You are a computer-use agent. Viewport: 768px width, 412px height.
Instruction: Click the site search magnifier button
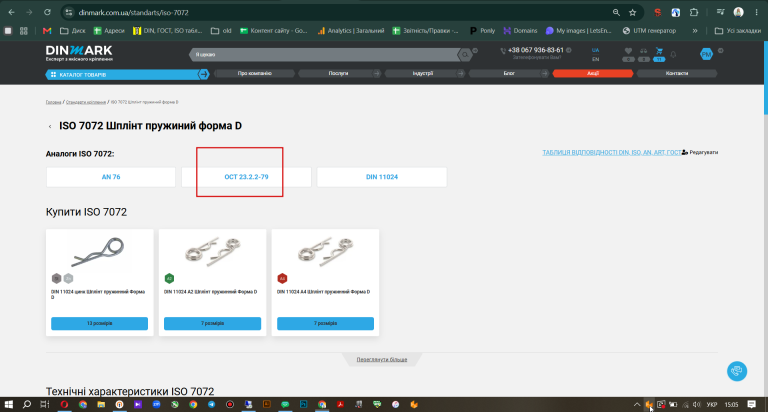[x=465, y=54]
